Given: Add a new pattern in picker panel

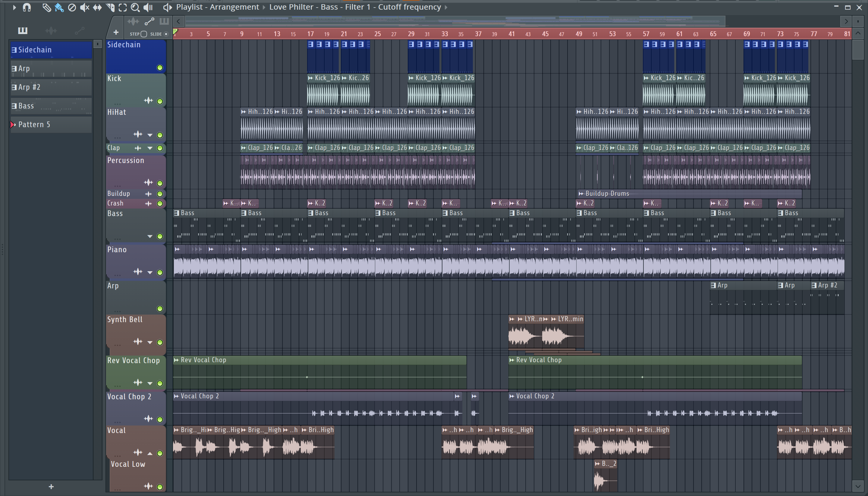Looking at the screenshot, I should coord(51,486).
